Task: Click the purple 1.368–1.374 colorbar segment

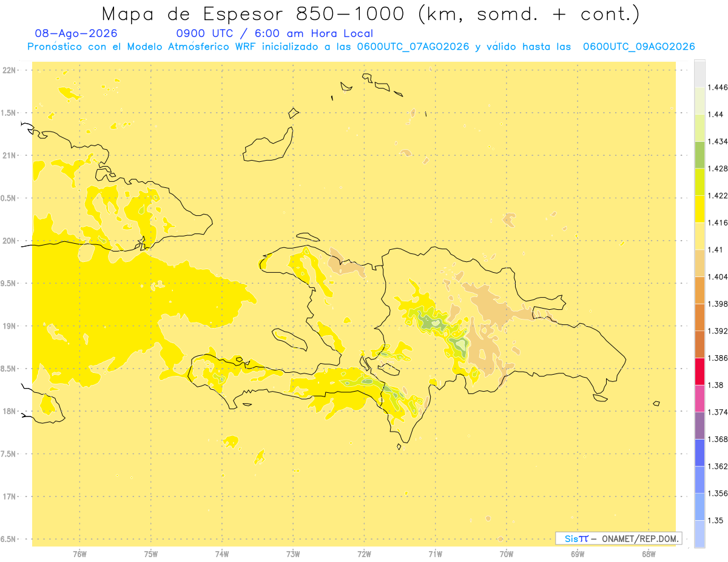Action: pos(699,426)
